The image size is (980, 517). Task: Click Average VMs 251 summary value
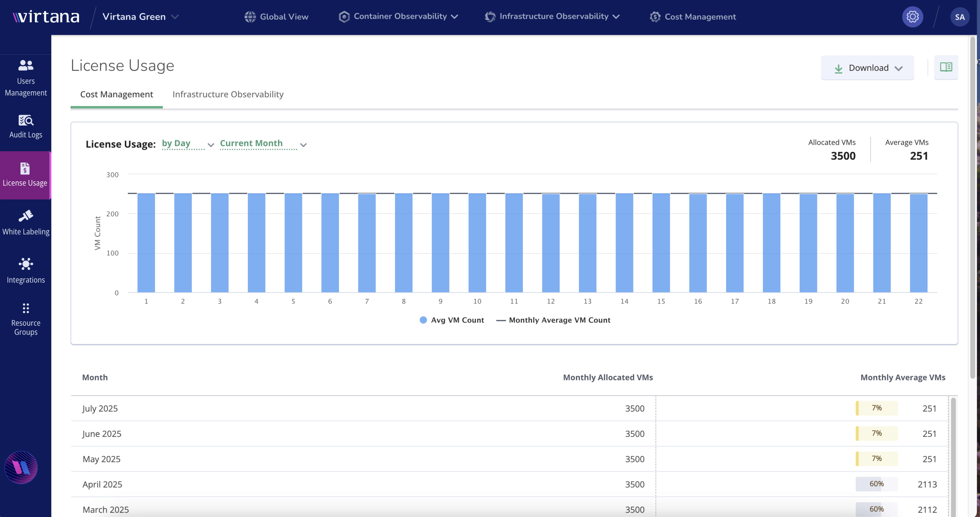(x=919, y=156)
